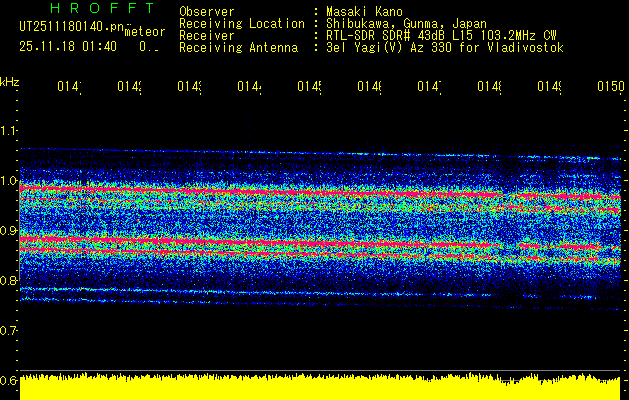Click the HROFFT title text
Image resolution: width=629 pixels, height=400 pixels.
tap(102, 8)
